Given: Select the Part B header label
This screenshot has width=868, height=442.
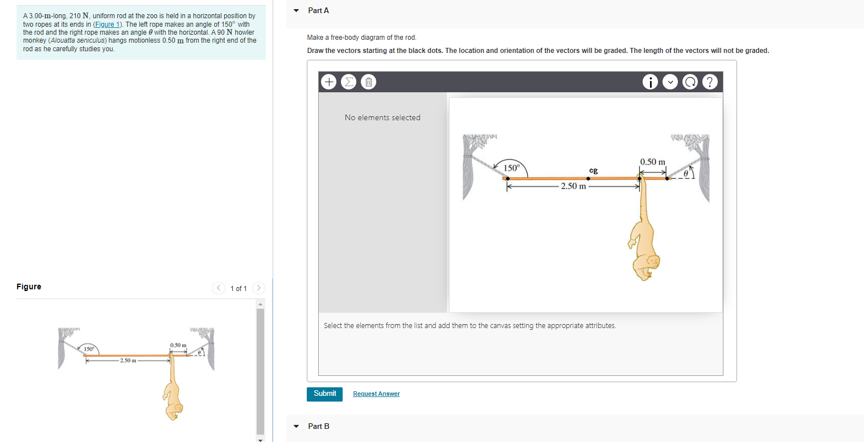Looking at the screenshot, I should [318, 426].
